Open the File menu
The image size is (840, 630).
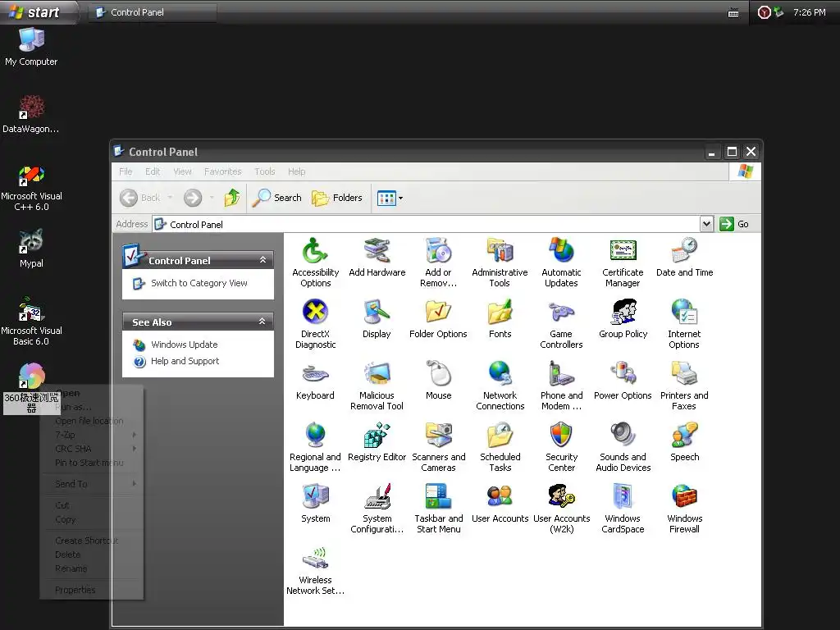point(126,171)
